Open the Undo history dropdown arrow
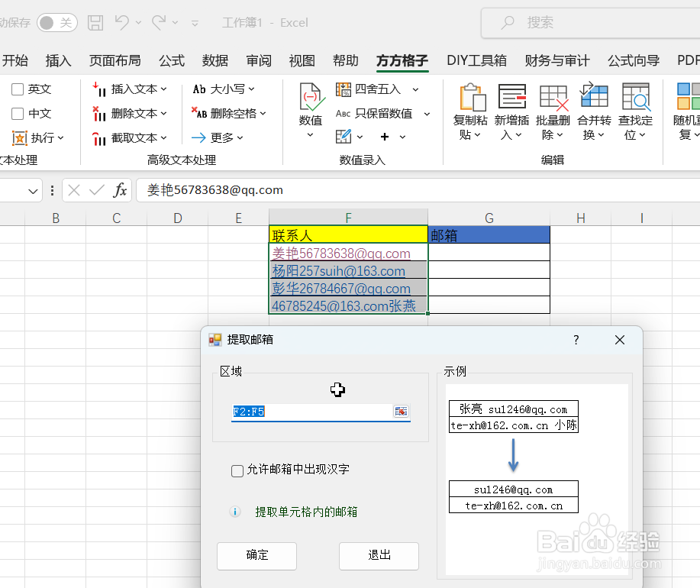The image size is (700, 588). [138, 23]
